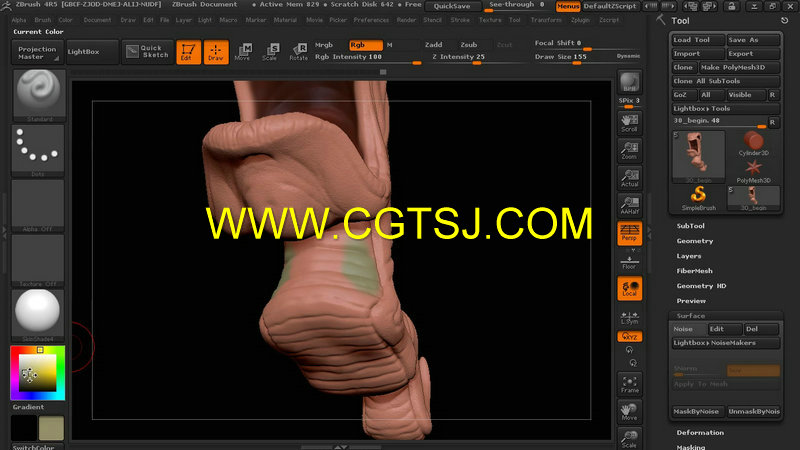
Task: Expand the FiberMesh section
Action: point(694,271)
